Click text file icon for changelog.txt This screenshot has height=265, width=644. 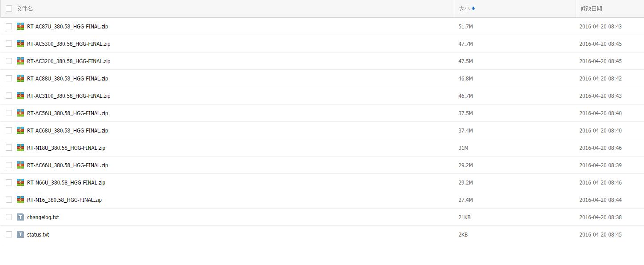[x=20, y=217]
